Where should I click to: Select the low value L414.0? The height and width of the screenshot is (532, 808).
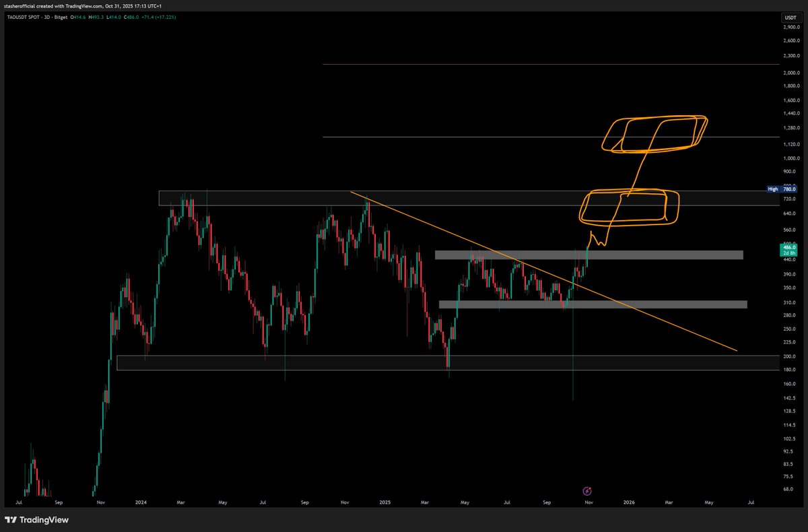pyautogui.click(x=114, y=17)
